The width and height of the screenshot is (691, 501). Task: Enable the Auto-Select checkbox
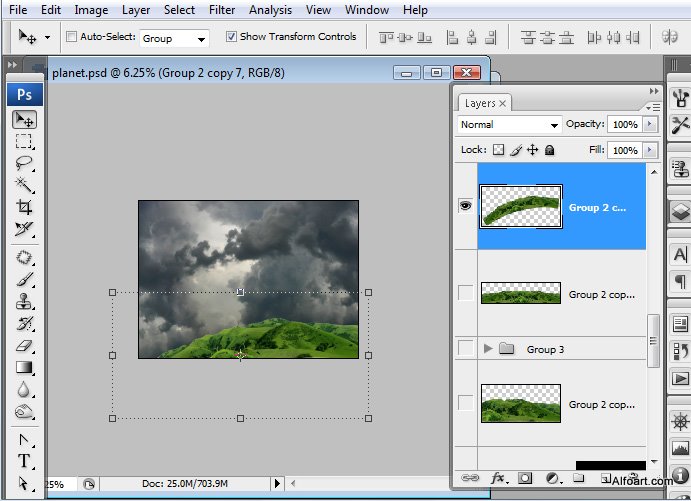[x=72, y=37]
